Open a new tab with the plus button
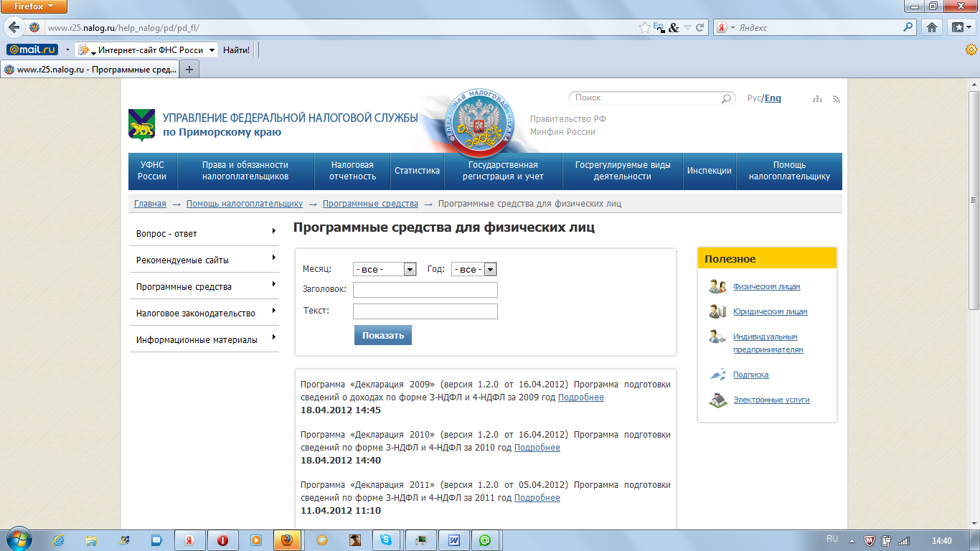This screenshot has height=551, width=980. (x=189, y=70)
